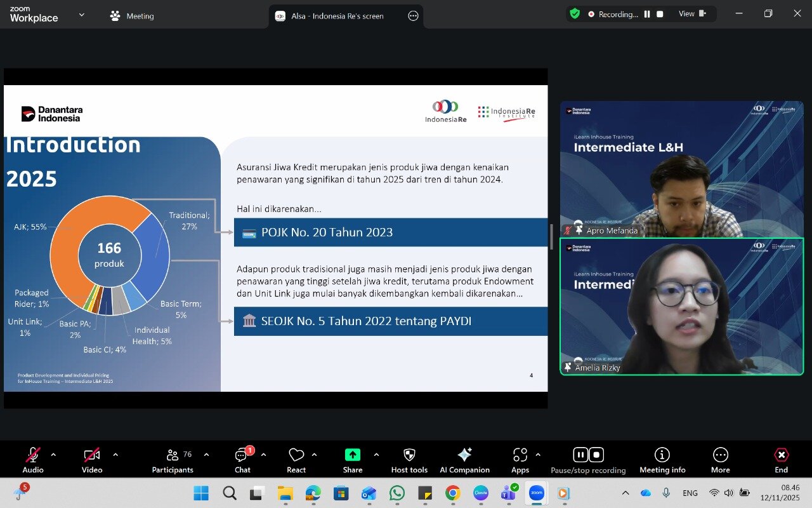
Task: Open the Chat panel
Action: coord(242,460)
